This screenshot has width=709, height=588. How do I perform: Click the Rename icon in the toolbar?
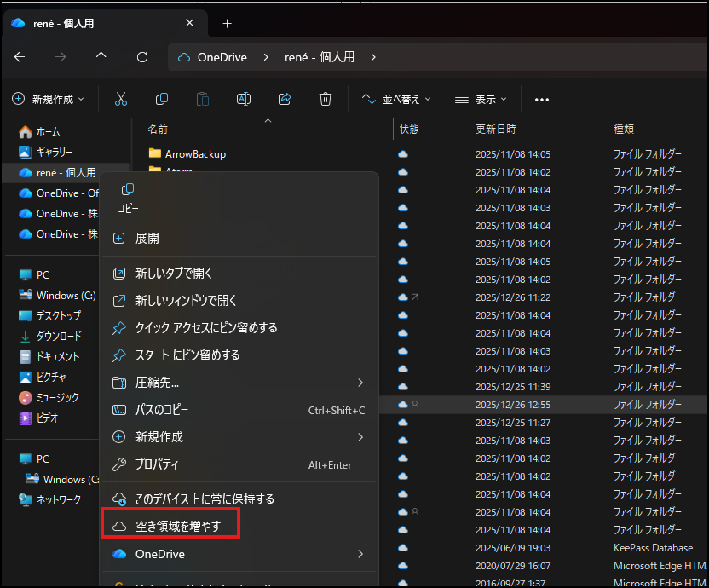[244, 99]
